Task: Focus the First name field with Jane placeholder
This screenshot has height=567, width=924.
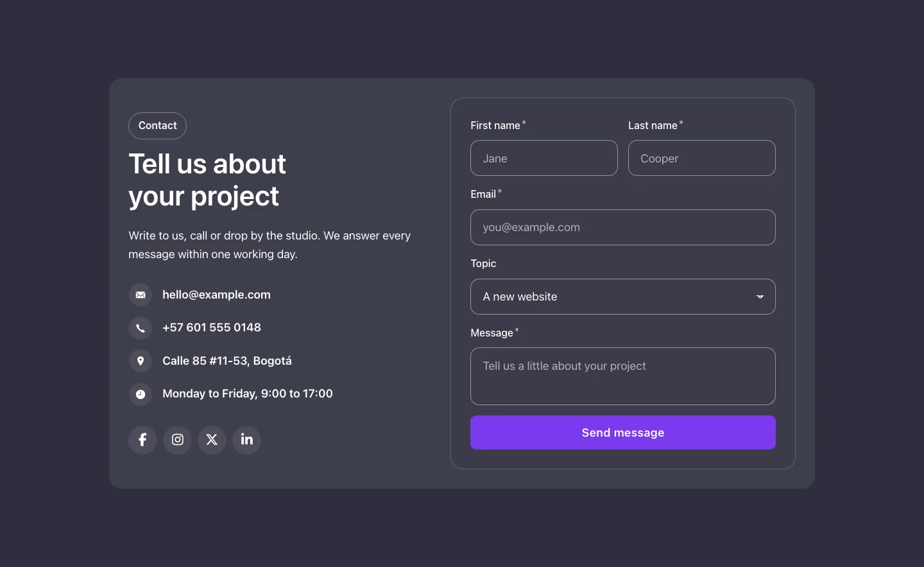Action: coord(544,158)
